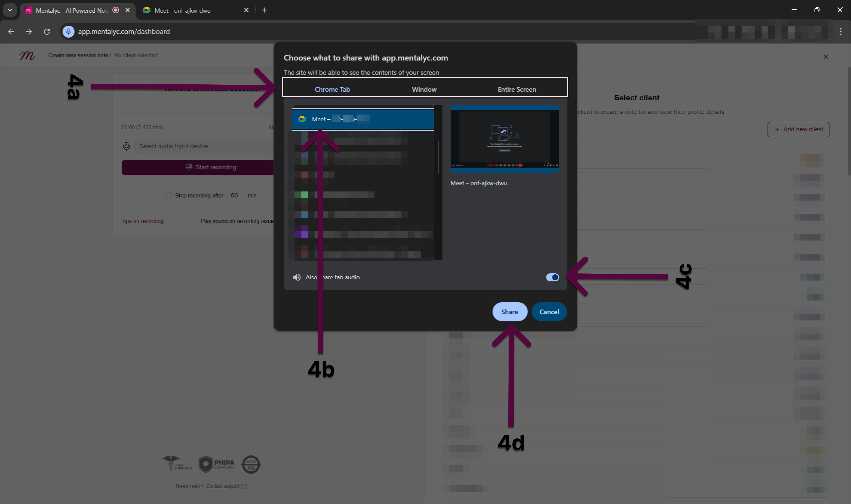Toggle the Also share tab audio switch
Image resolution: width=851 pixels, height=504 pixels.
[x=552, y=277]
